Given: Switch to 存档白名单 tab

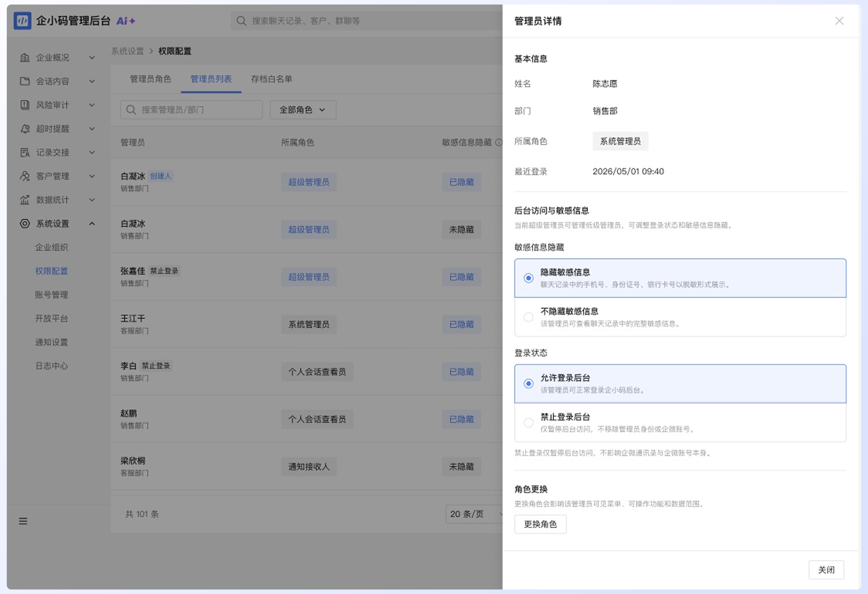Looking at the screenshot, I should [271, 79].
